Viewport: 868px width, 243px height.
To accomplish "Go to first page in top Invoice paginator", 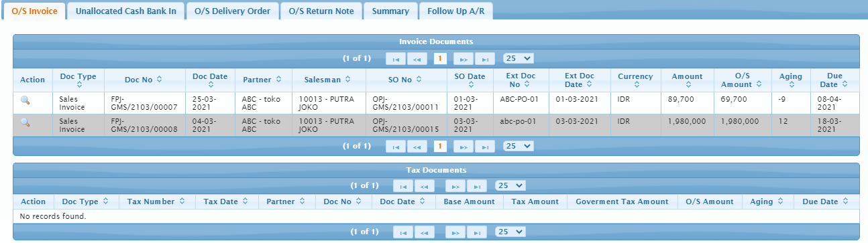I will pyautogui.click(x=396, y=59).
